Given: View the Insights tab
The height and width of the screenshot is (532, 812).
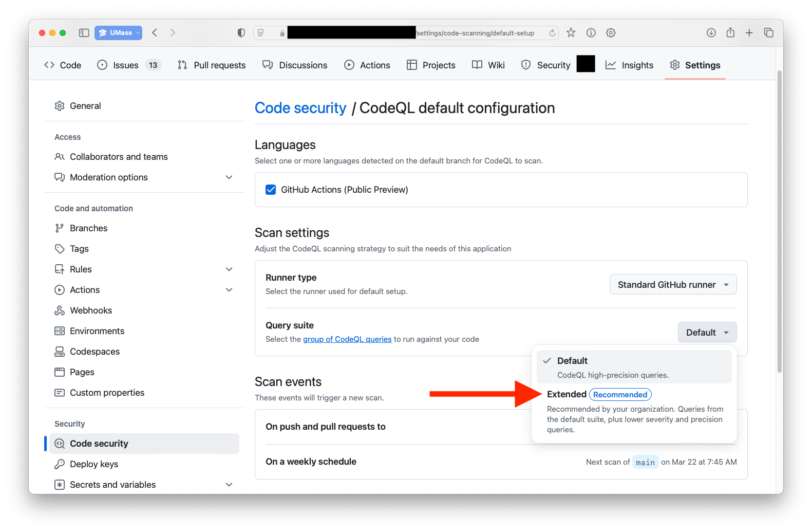Looking at the screenshot, I should click(x=630, y=65).
